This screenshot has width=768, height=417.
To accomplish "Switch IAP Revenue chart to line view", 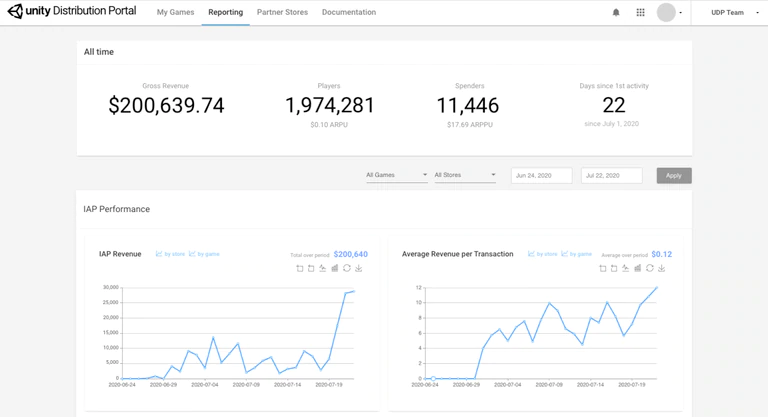I will [322, 268].
